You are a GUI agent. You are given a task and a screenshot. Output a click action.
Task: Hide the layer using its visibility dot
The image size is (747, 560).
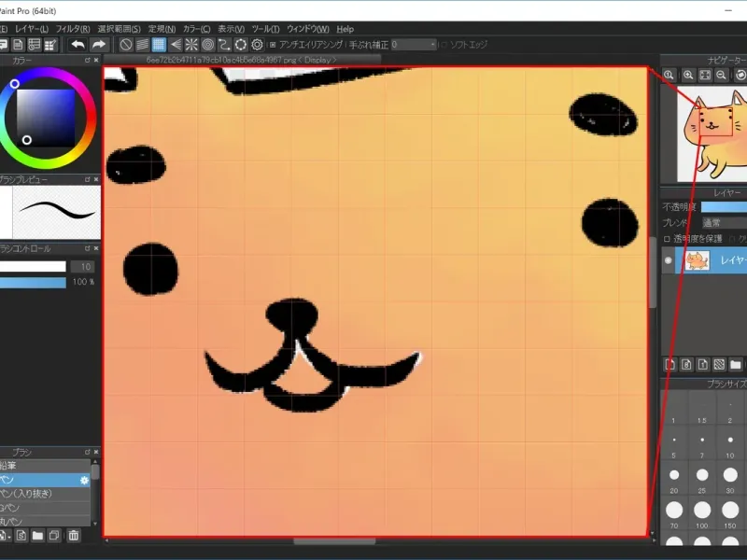click(x=668, y=261)
